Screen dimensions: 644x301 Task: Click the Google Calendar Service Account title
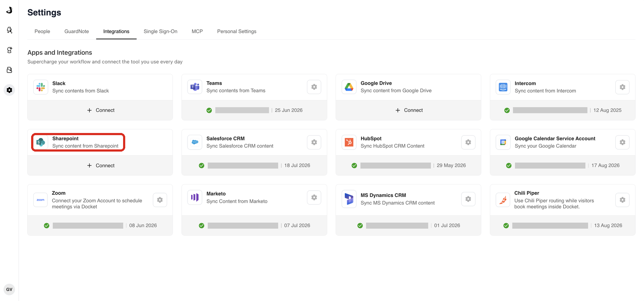(555, 138)
